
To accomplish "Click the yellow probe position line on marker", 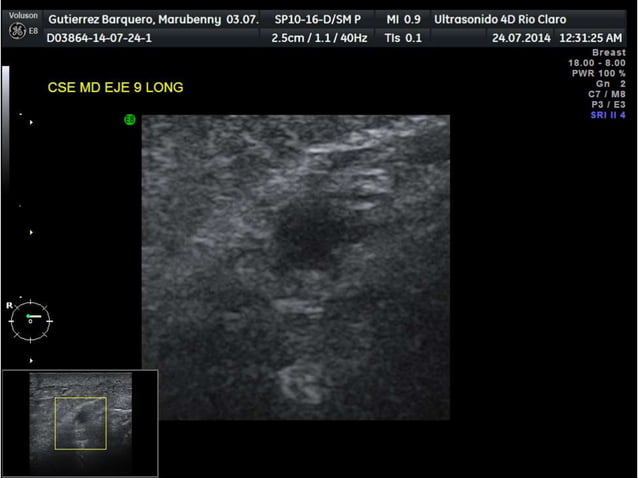I will [34, 316].
